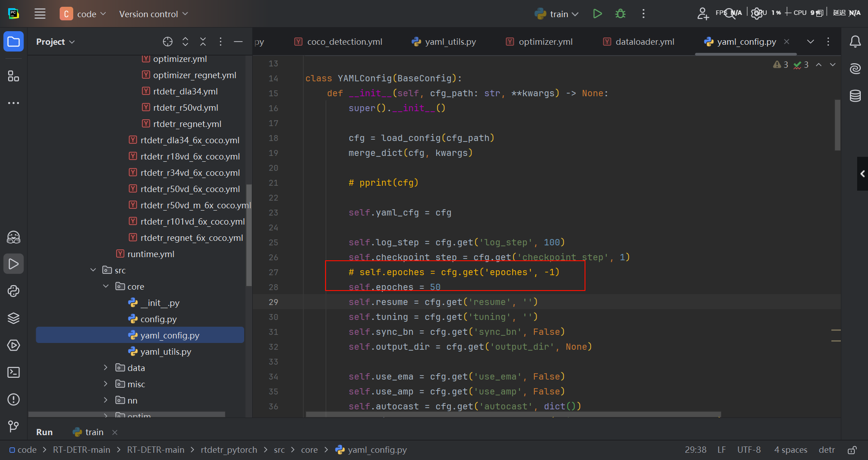Click the editor vertical scrollbar thumb
The width and height of the screenshot is (868, 460).
tap(837, 125)
